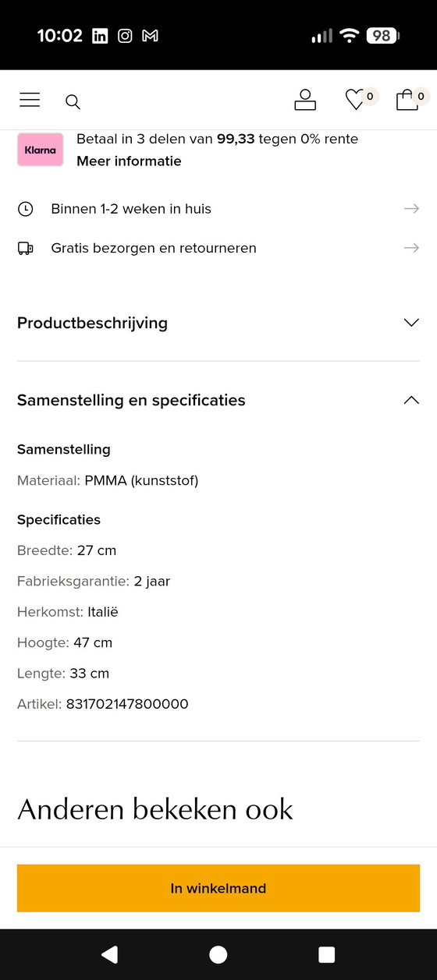The height and width of the screenshot is (980, 437).
Task: Tap Android back navigation button
Action: pyautogui.click(x=110, y=954)
